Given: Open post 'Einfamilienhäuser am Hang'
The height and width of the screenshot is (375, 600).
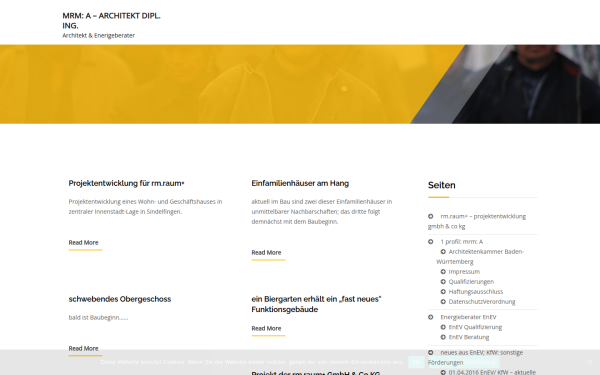Looking at the screenshot, I should 300,183.
